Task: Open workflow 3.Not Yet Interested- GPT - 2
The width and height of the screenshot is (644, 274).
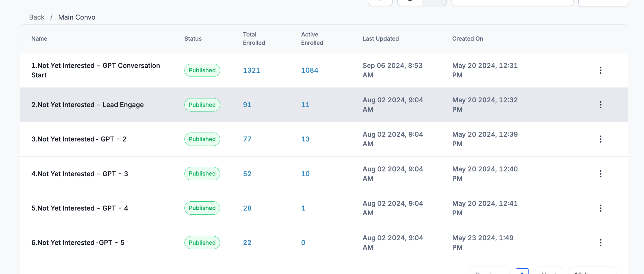Action: pos(79,139)
